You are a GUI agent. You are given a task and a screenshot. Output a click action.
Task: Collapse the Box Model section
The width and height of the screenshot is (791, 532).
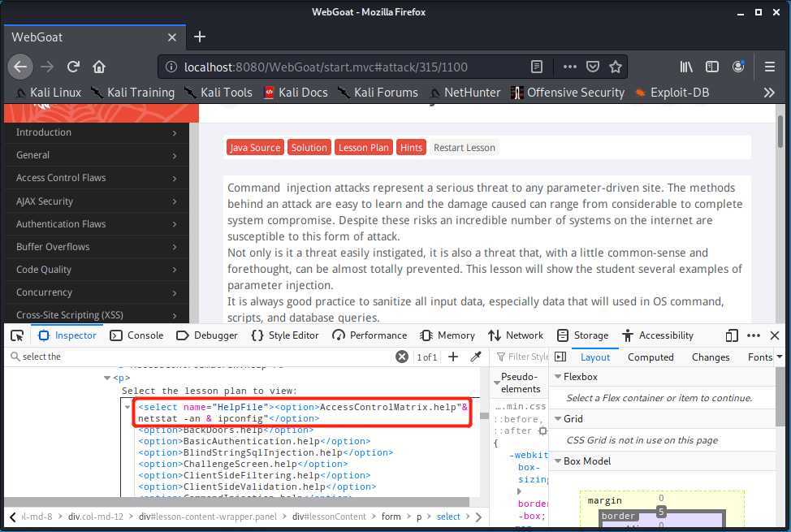[558, 461]
